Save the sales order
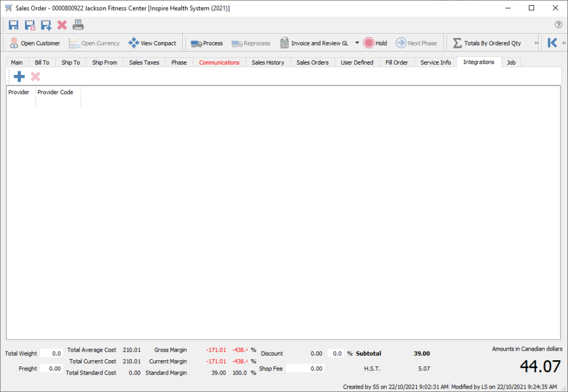Screen dimensions: 568x392 12,24
